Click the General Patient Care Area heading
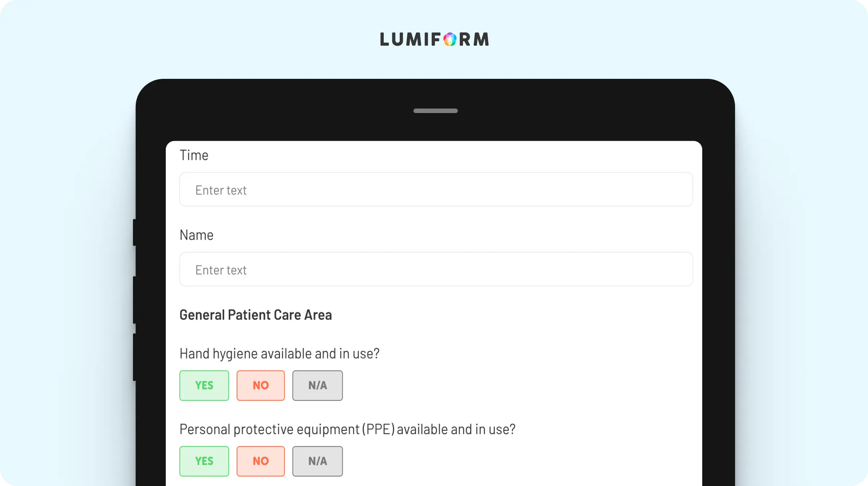 (255, 315)
